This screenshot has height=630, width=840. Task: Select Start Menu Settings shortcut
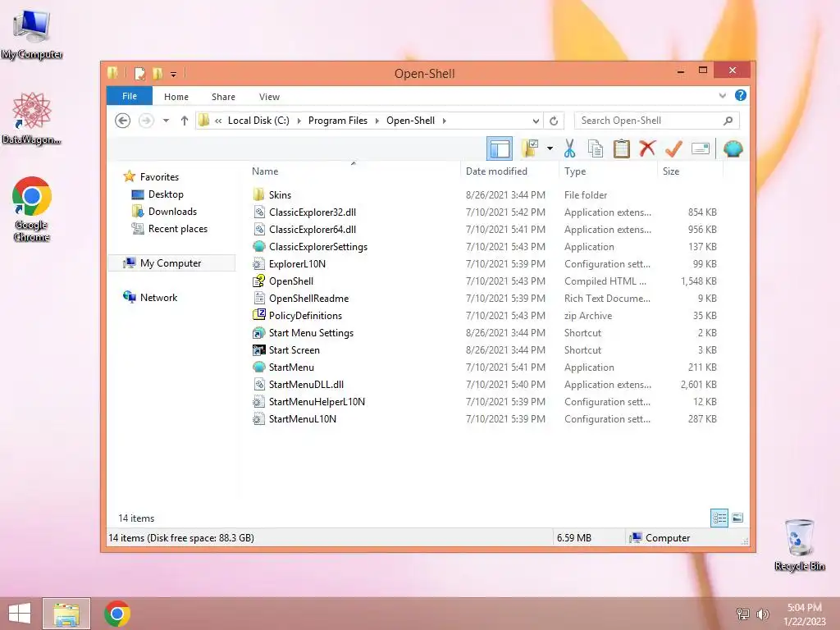(303, 333)
